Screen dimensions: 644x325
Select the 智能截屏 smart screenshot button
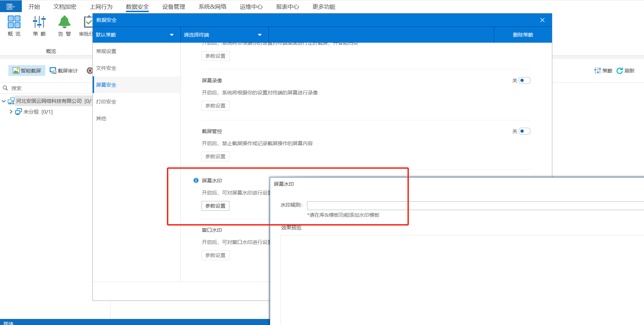27,71
